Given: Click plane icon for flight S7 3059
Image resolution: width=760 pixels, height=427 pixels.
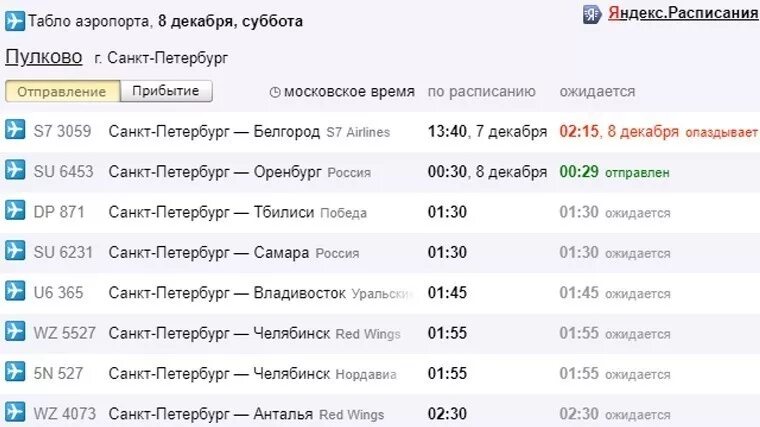Looking at the screenshot, I should click(x=15, y=129).
